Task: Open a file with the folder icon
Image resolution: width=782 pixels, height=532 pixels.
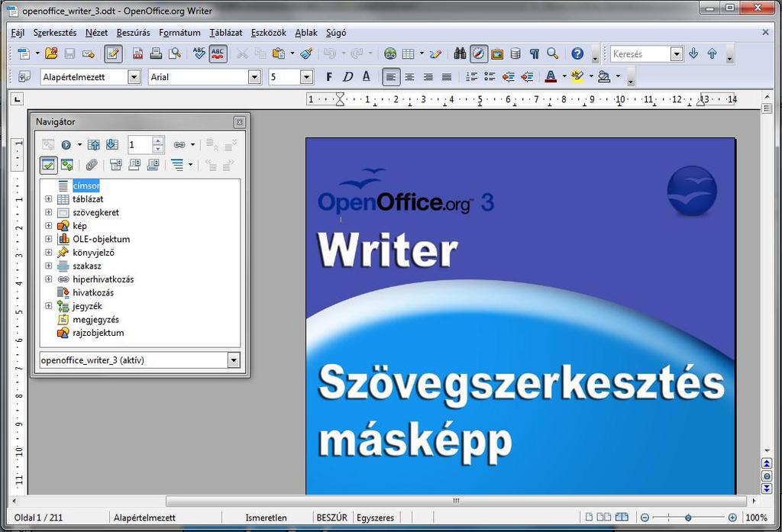Action: pyautogui.click(x=51, y=53)
